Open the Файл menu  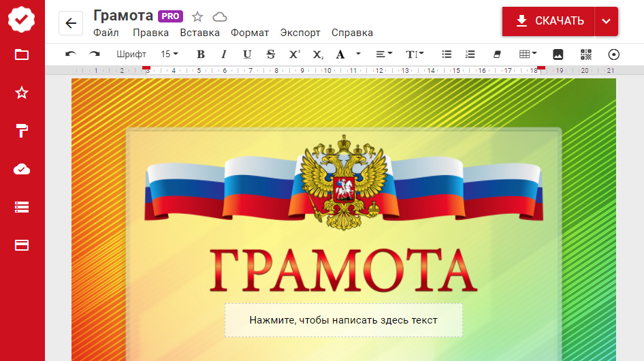point(106,33)
